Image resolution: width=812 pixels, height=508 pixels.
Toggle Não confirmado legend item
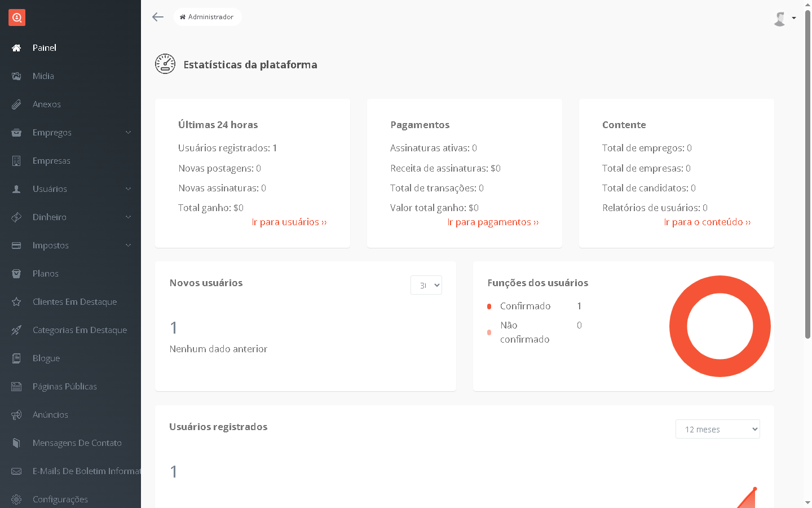click(x=524, y=332)
